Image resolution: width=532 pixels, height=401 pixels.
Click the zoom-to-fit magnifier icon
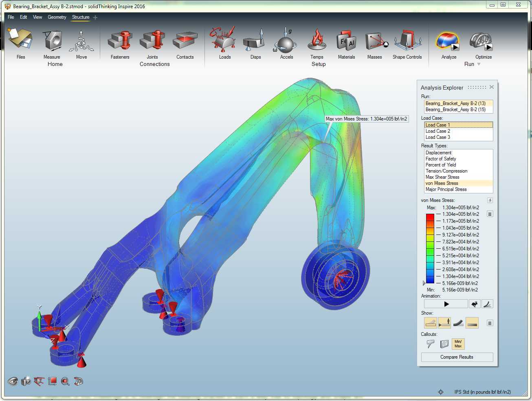coord(65,381)
